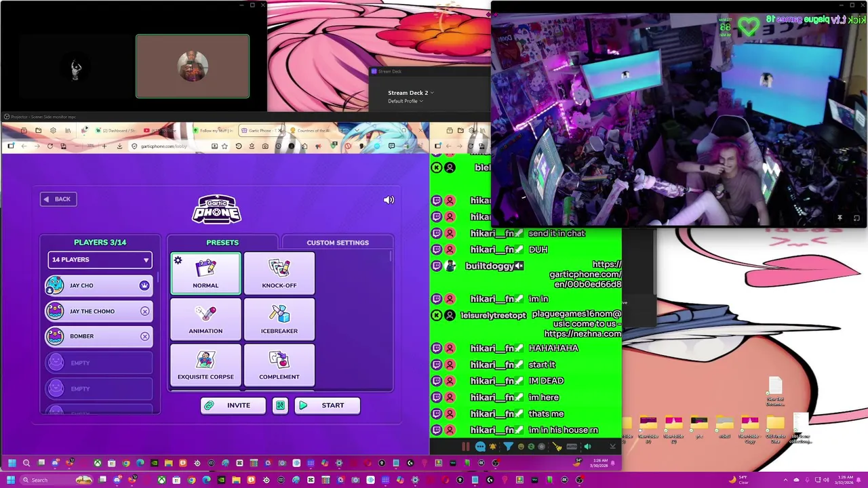
Task: Remove BOMBER using the X icon
Action: [144, 336]
